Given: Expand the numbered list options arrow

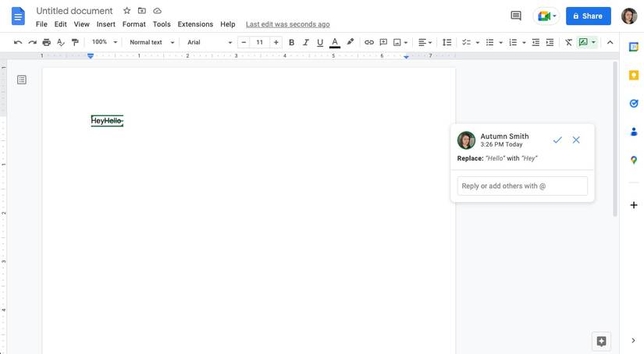Looking at the screenshot, I should (x=524, y=42).
